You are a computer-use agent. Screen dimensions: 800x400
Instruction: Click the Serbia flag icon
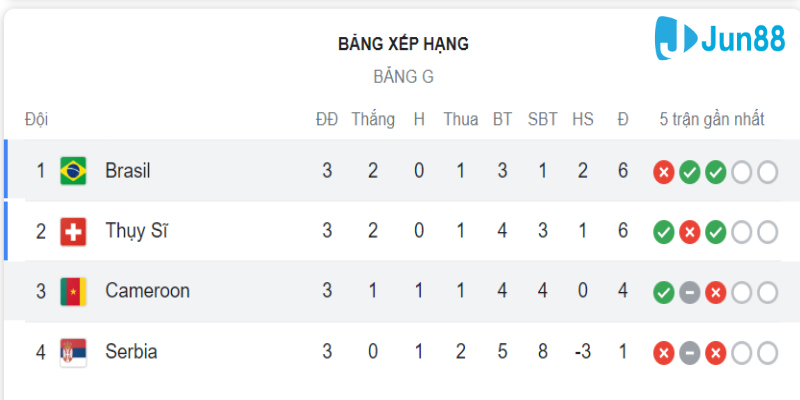(73, 352)
